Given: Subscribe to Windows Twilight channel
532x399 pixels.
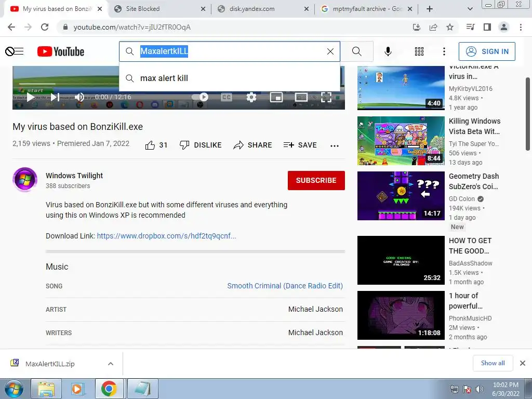Looking at the screenshot, I should [316, 180].
